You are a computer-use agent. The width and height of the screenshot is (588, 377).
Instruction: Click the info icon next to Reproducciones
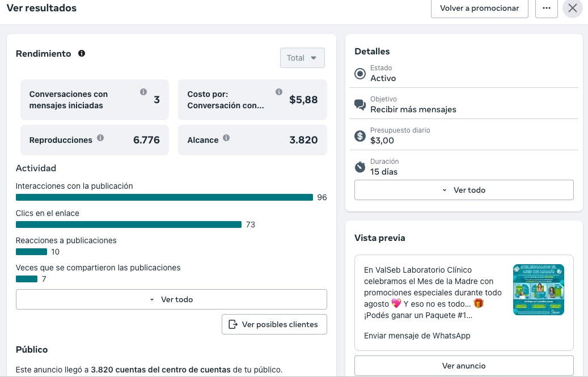[x=100, y=138]
